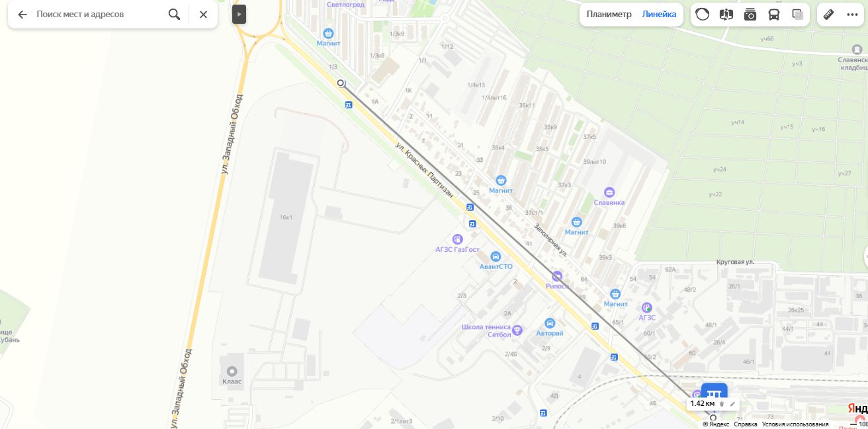Toggle the photo camera layer
Viewport: 868px width, 429px height.
point(750,15)
